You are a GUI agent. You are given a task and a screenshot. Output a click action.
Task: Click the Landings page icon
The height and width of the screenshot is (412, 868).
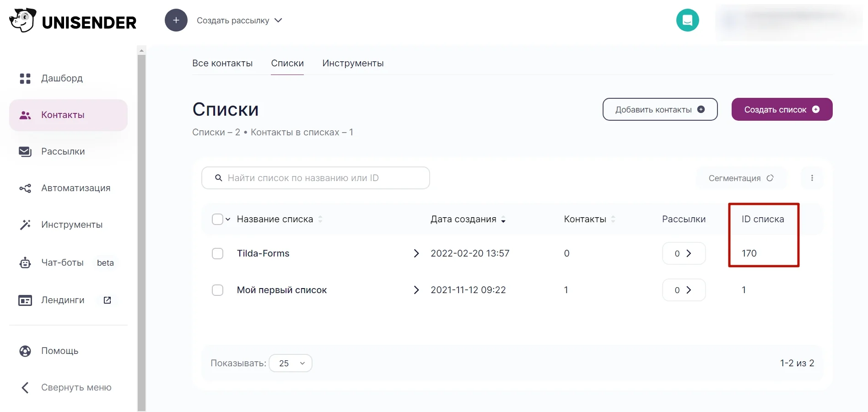[x=25, y=300]
